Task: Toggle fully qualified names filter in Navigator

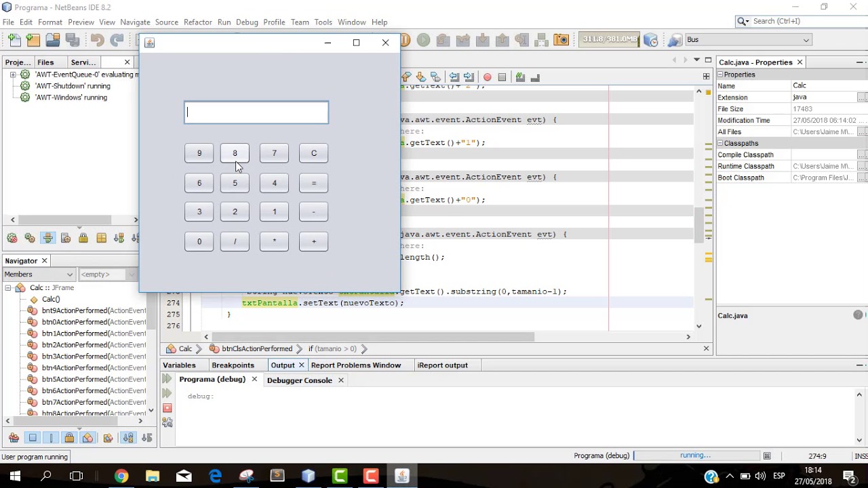Action: (x=108, y=438)
